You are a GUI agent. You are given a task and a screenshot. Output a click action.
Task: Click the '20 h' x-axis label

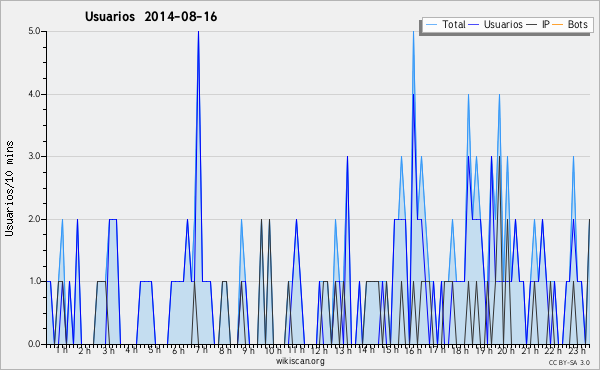pos(507,351)
